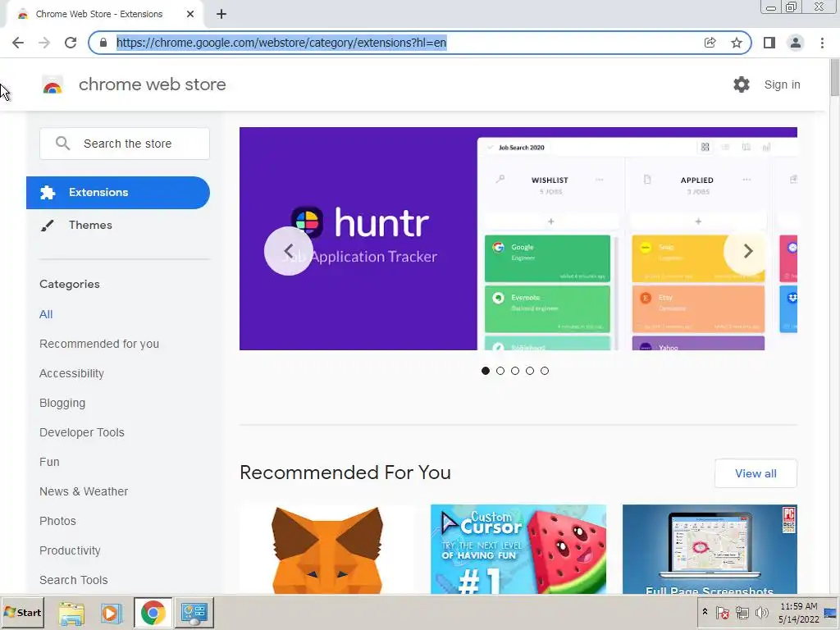Screen dimensions: 840x630
Task: Open the Productivity category
Action: 71,550
